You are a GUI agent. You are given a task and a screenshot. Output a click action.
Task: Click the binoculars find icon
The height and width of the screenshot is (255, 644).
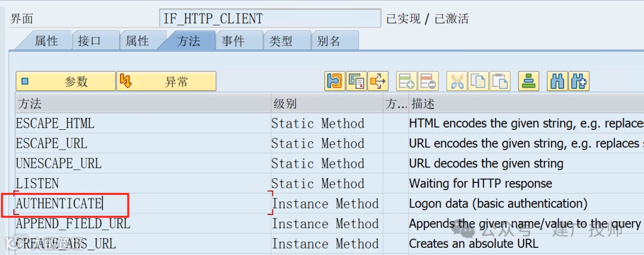click(x=557, y=81)
